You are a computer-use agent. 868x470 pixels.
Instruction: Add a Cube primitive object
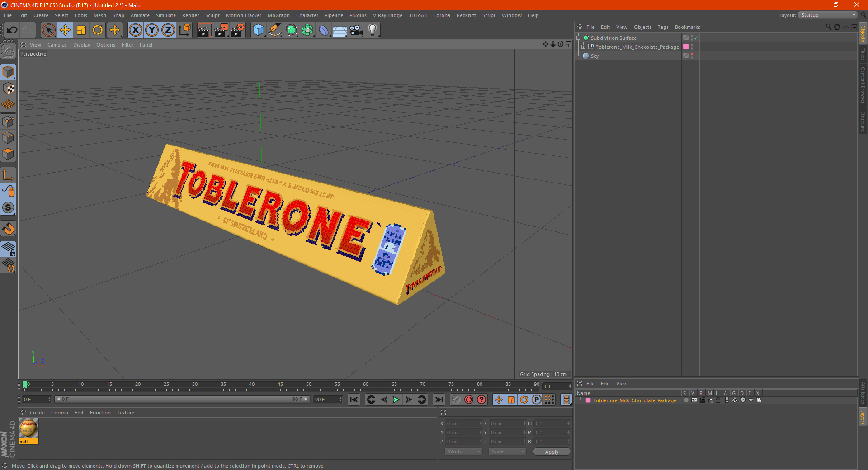258,30
